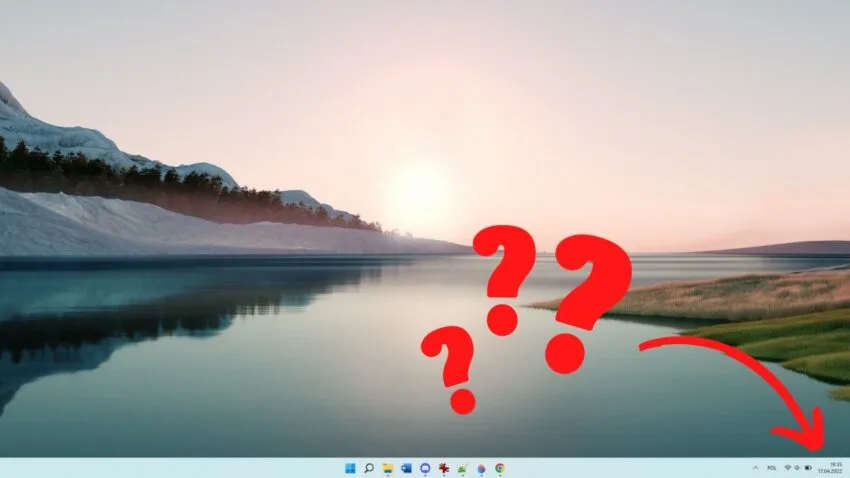Check battery status tray icon

tap(808, 468)
